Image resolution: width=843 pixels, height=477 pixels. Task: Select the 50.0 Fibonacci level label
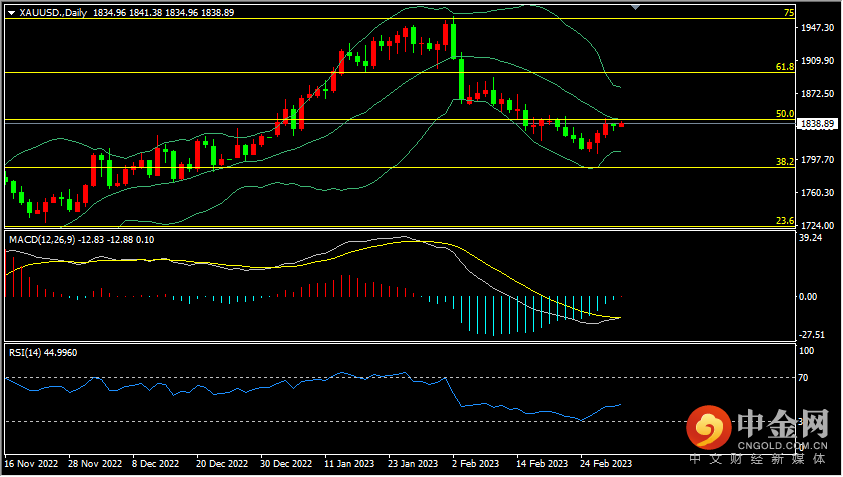[x=785, y=114]
